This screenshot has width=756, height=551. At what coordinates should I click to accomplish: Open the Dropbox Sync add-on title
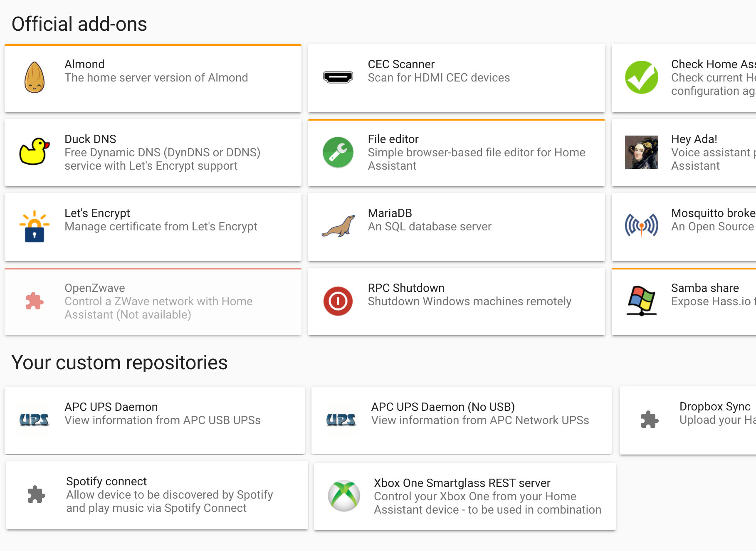pyautogui.click(x=715, y=406)
